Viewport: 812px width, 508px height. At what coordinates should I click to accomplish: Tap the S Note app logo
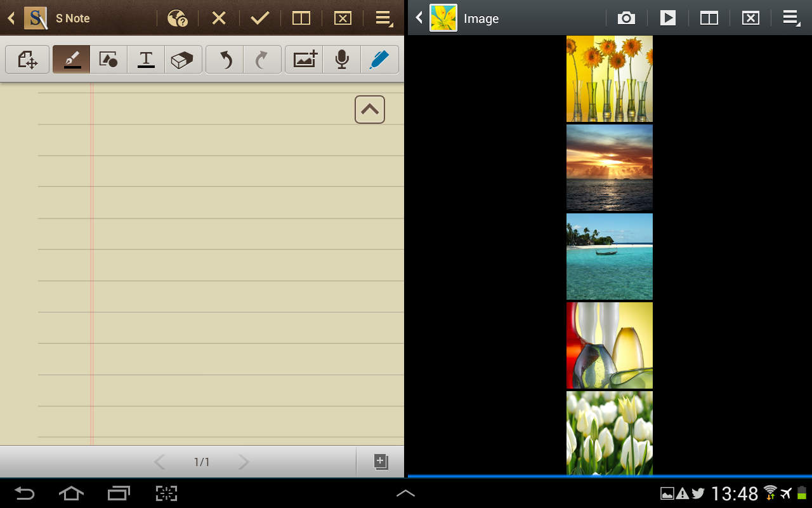pyautogui.click(x=36, y=18)
